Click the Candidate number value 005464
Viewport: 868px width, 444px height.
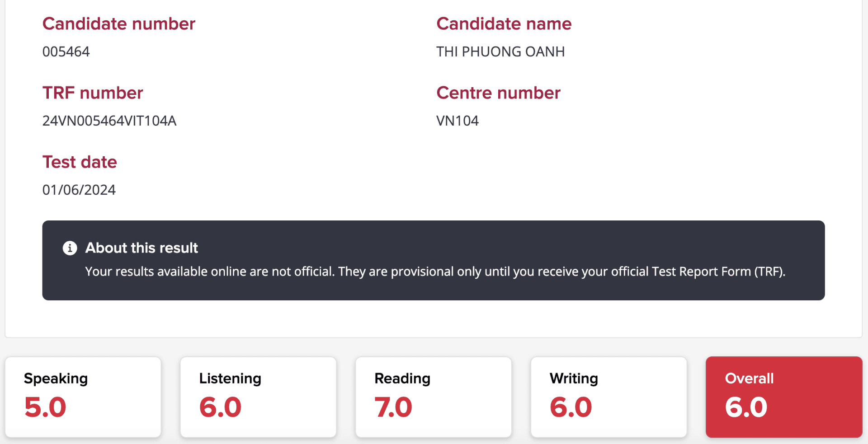coord(66,52)
